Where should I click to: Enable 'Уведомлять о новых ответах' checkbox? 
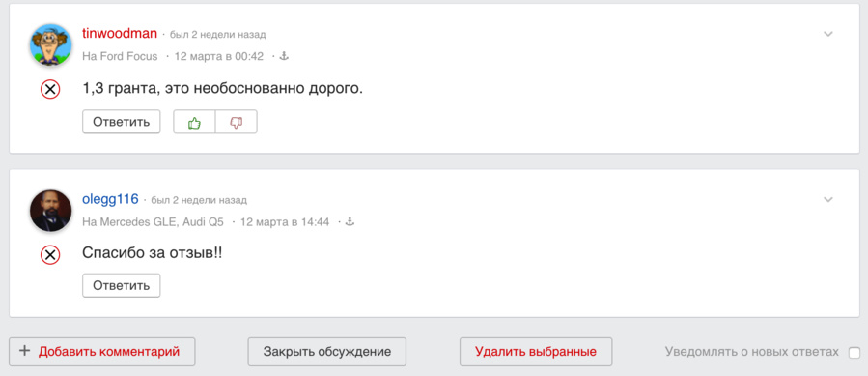[854, 352]
